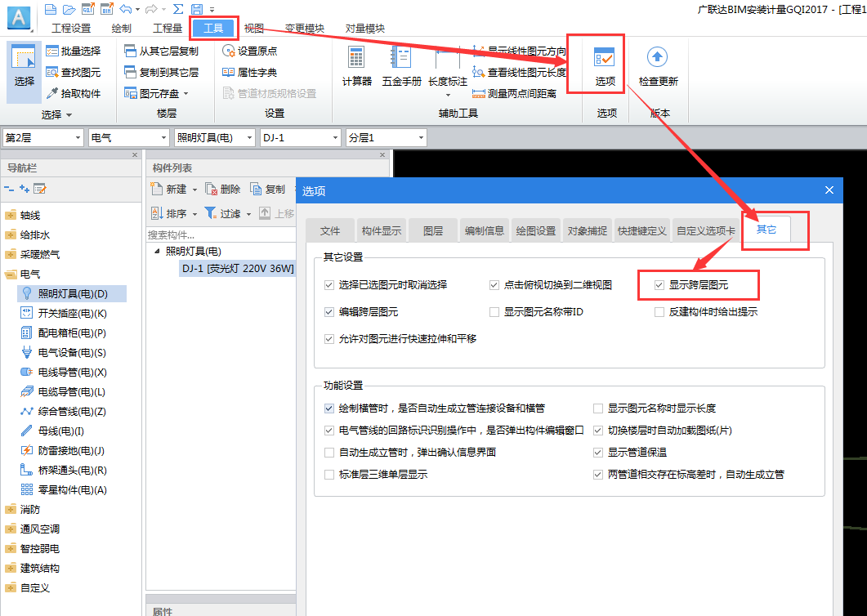Click the 检查更新 check update icon
The image size is (867, 616).
pyautogui.click(x=658, y=66)
